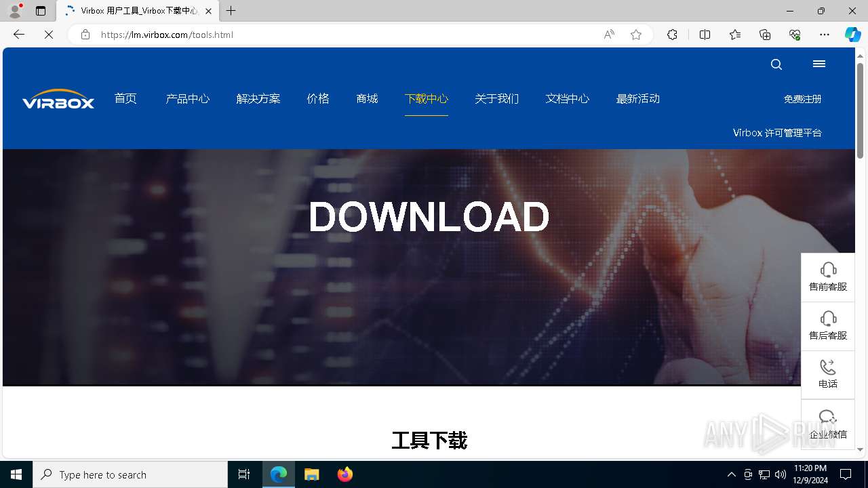Open a new browser tab

click(231, 11)
